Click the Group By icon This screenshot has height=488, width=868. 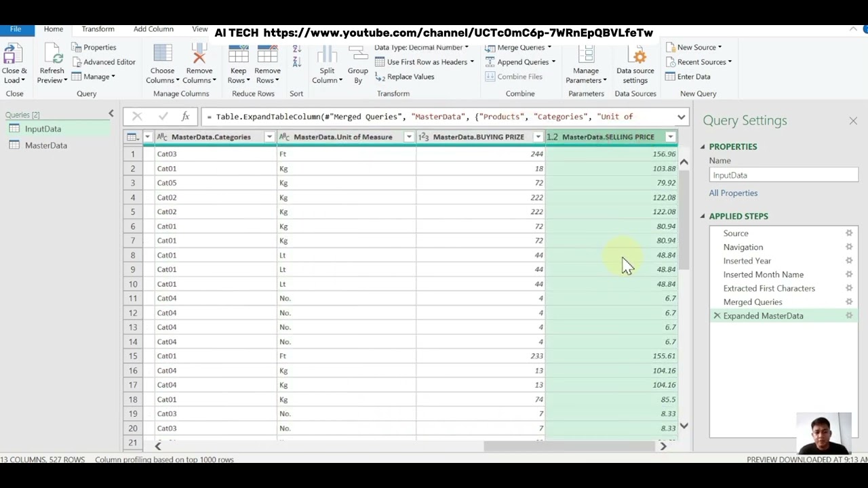(x=357, y=54)
